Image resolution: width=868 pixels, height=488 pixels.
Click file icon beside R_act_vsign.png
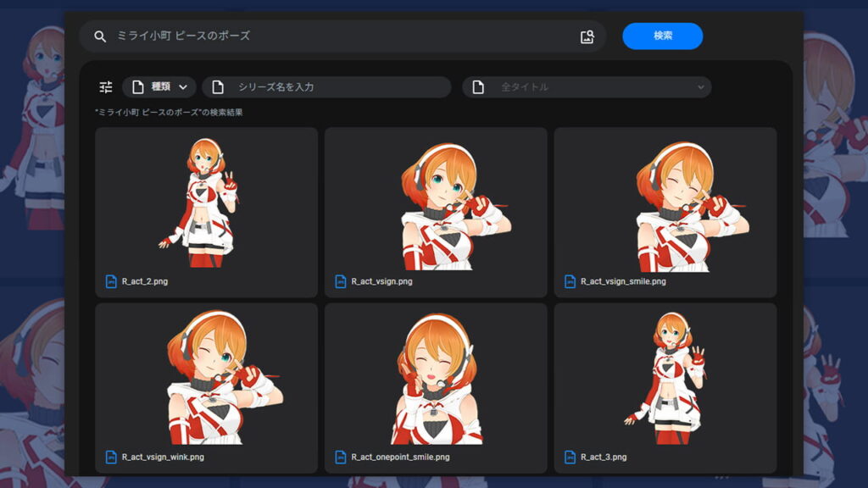[341, 281]
